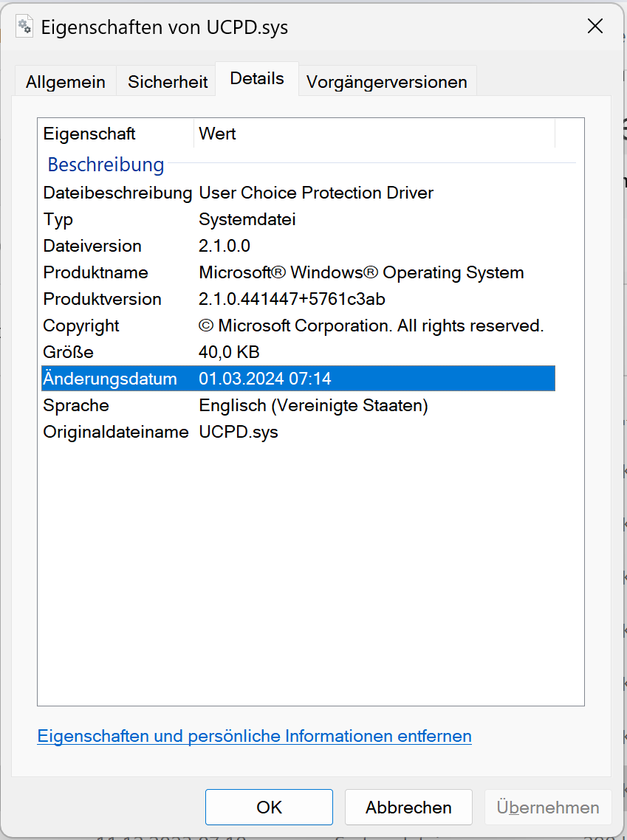
Task: Collapse the Beschreibung group heading
Action: click(x=106, y=164)
